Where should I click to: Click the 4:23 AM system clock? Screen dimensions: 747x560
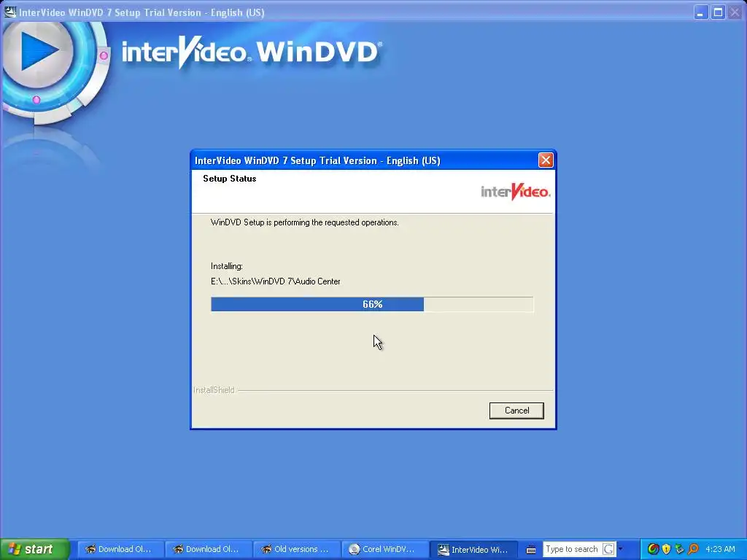720,549
